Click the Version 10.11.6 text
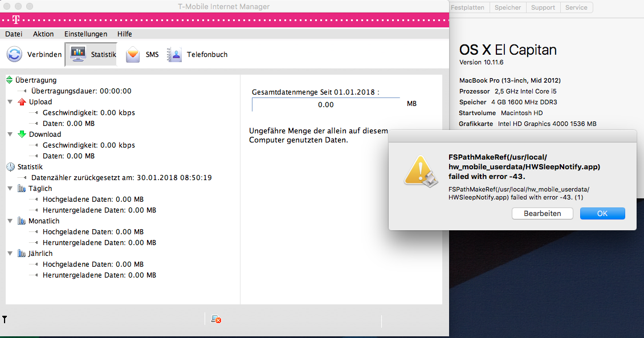The image size is (644, 338). pyautogui.click(x=481, y=62)
